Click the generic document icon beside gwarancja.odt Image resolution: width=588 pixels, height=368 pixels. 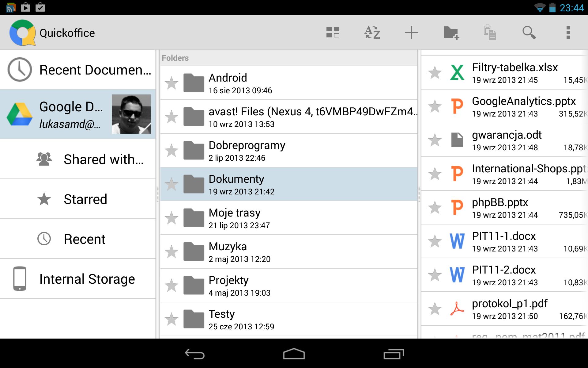(457, 140)
